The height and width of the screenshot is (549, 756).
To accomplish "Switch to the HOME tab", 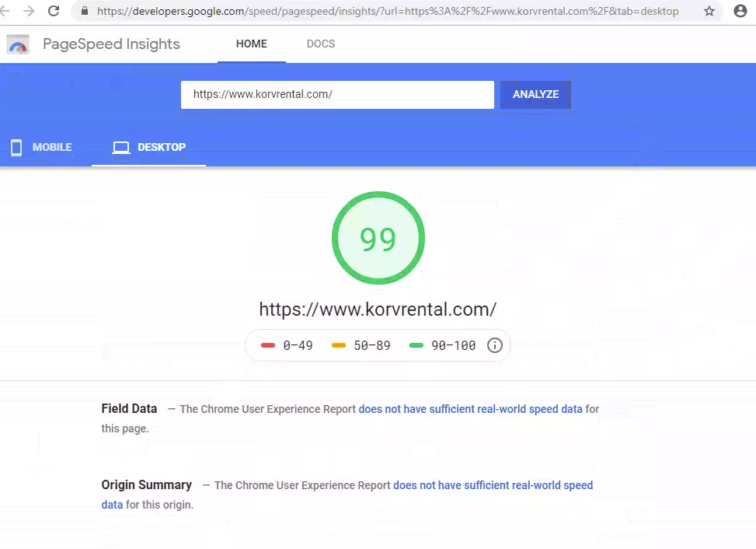I will [251, 44].
